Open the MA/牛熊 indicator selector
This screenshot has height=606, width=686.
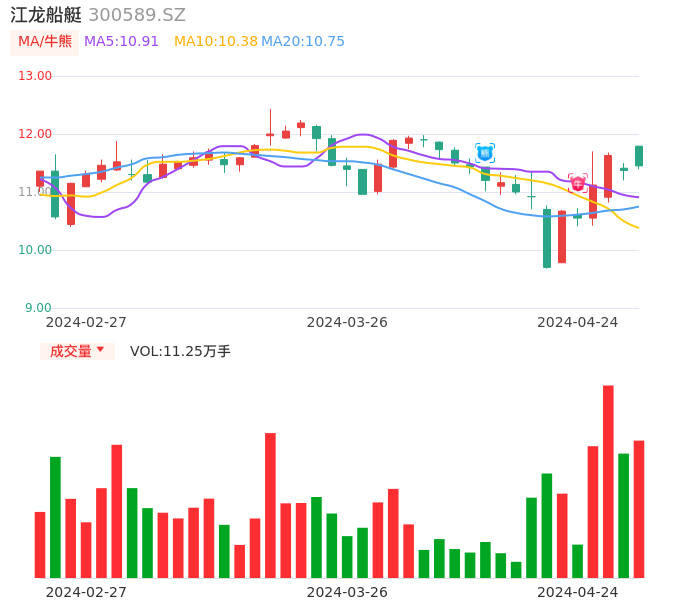coord(45,42)
